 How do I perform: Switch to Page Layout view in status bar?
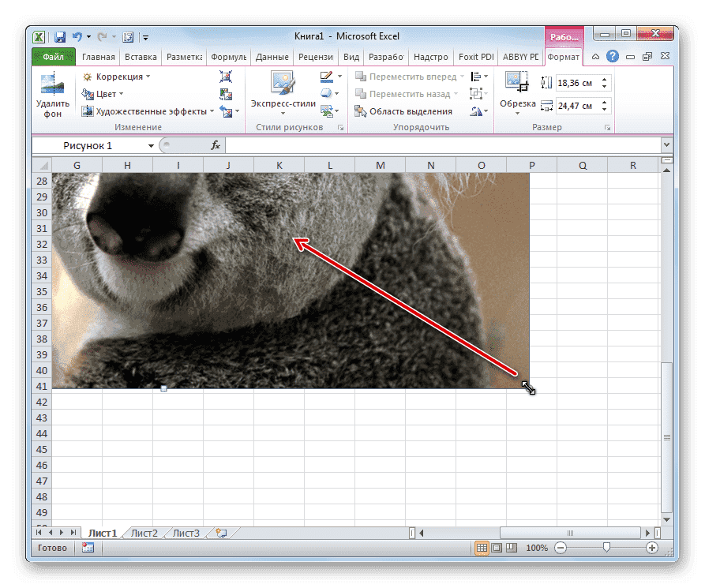(x=497, y=547)
